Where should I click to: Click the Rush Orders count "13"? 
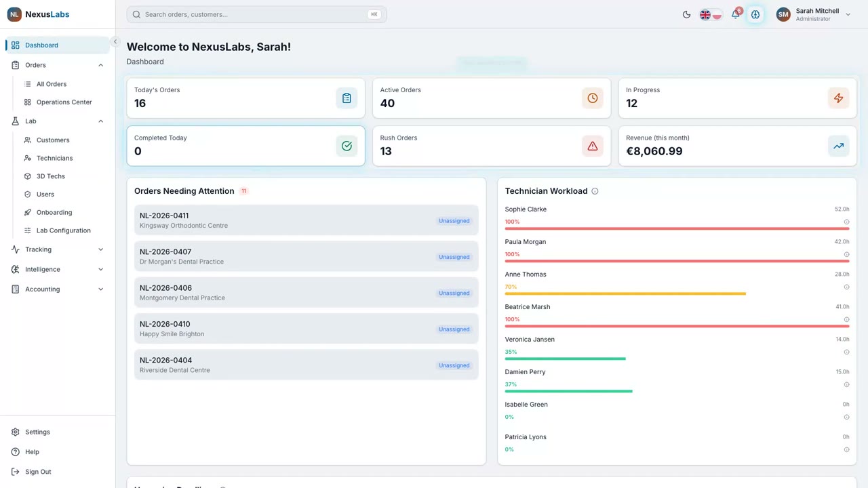click(386, 151)
